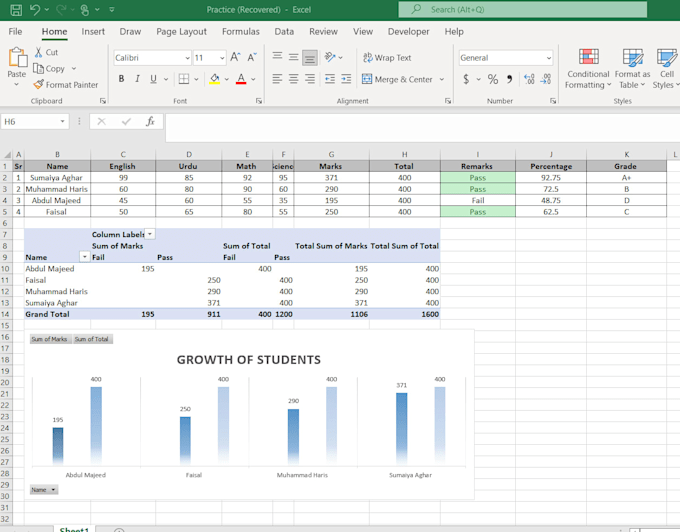This screenshot has height=532, width=680.
Task: Enable Wrap Text
Action: coord(387,58)
